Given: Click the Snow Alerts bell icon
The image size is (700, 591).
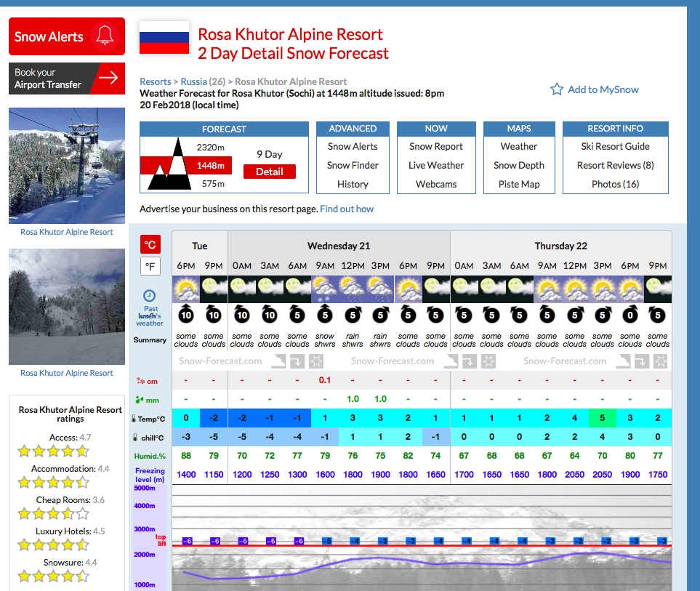Looking at the screenshot, I should point(105,36).
